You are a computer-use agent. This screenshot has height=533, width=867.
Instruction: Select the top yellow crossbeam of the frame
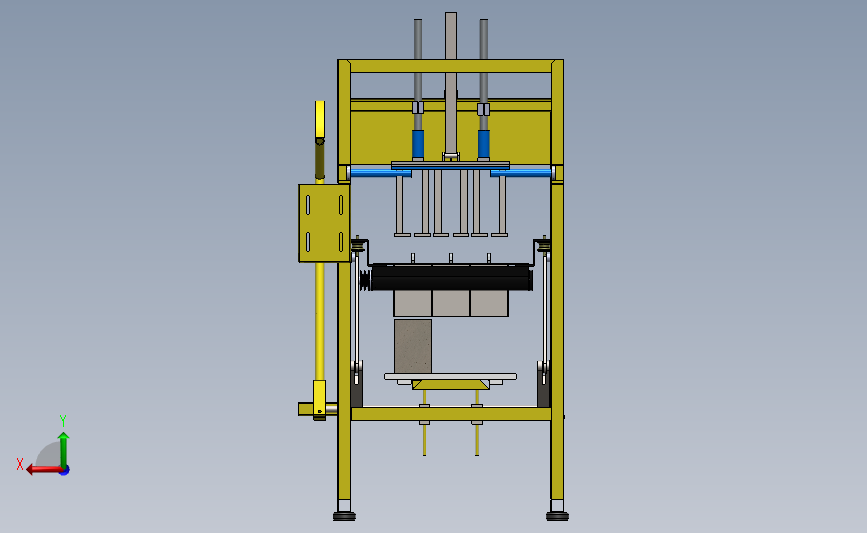[451, 66]
